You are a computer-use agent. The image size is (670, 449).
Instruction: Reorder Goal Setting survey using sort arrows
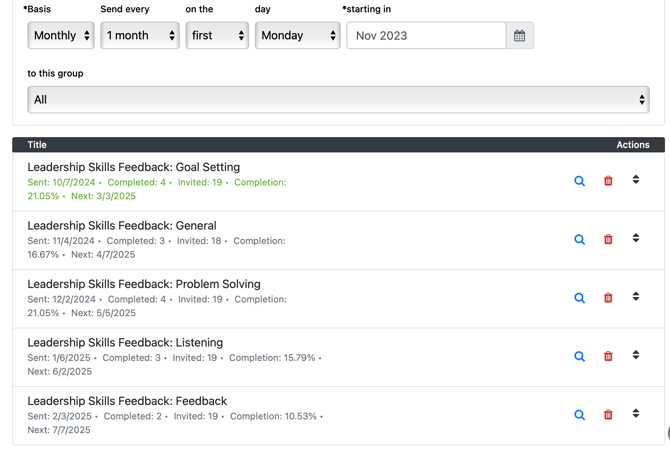636,180
